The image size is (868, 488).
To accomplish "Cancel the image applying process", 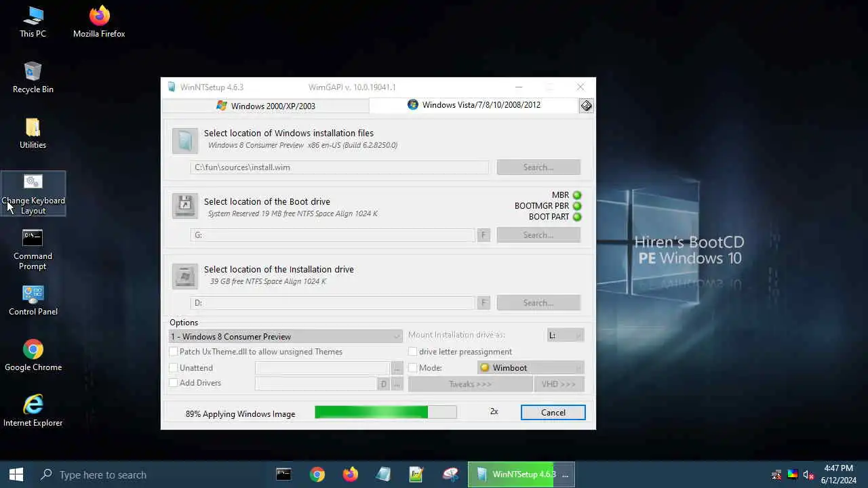I will (553, 413).
